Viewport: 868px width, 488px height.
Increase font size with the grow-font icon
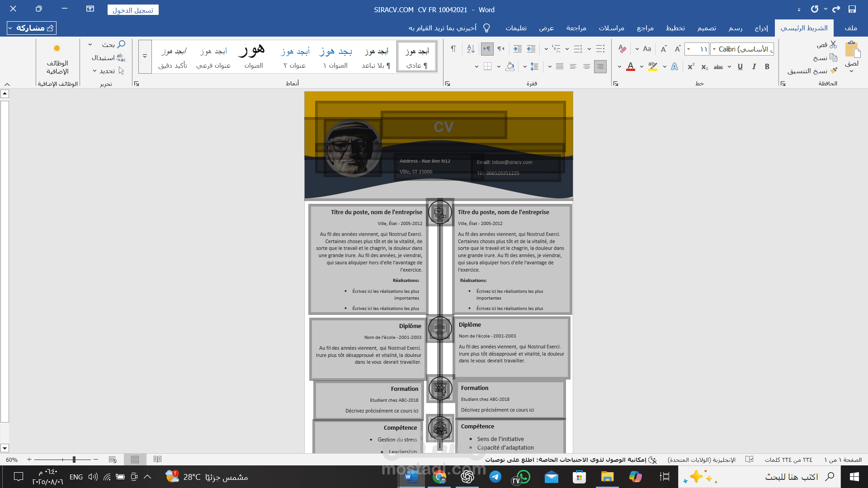[677, 49]
